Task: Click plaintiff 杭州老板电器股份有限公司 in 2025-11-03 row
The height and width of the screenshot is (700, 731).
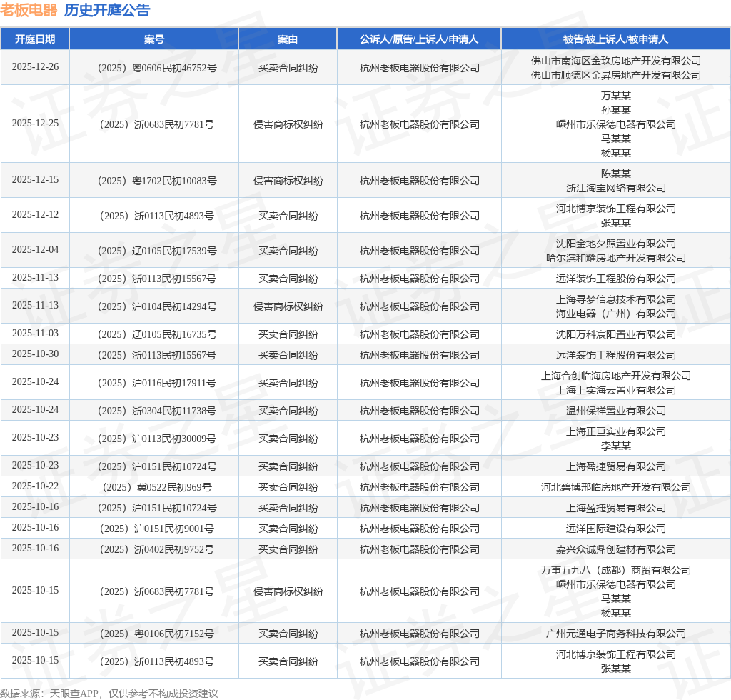Action: tap(420, 334)
